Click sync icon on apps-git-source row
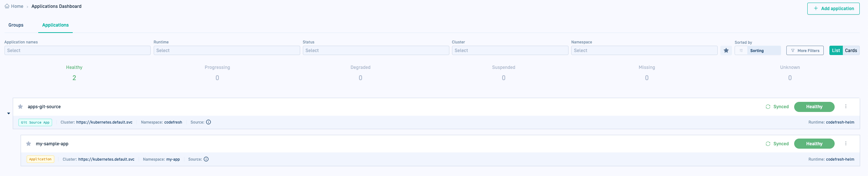Viewport: 868px width, 176px height. point(768,107)
